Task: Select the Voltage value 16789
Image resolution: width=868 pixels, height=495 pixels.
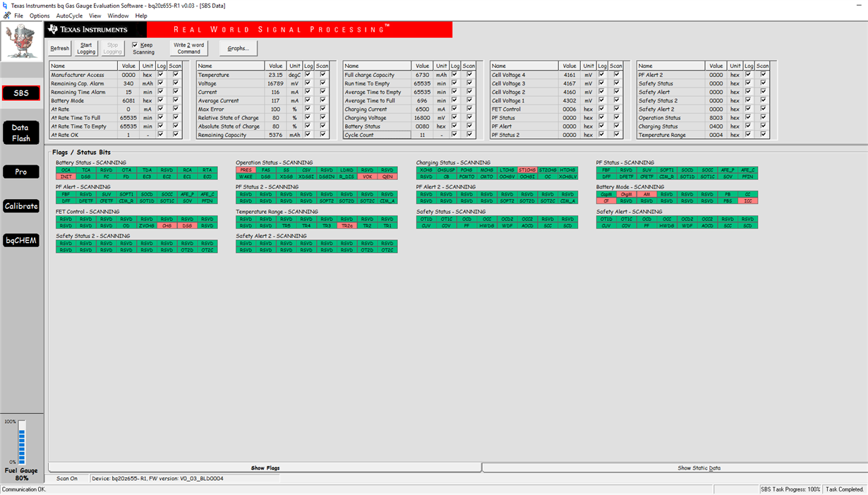Action: tap(275, 83)
